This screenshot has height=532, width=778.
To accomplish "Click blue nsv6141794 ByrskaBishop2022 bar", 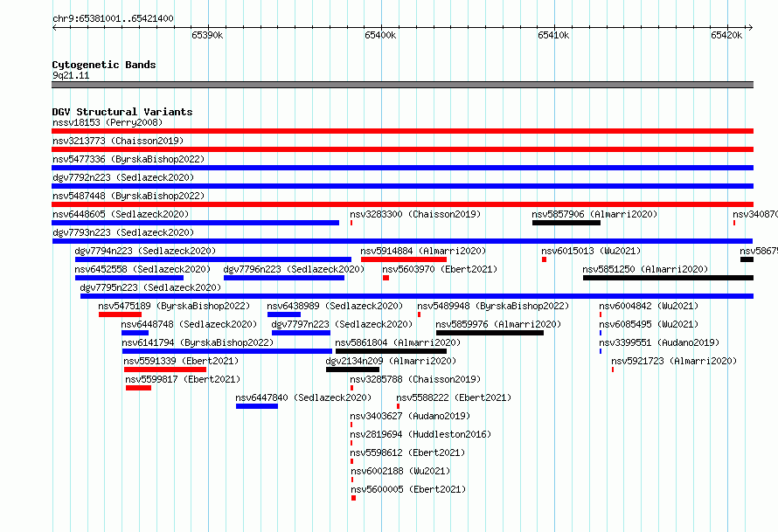I will point(227,351).
